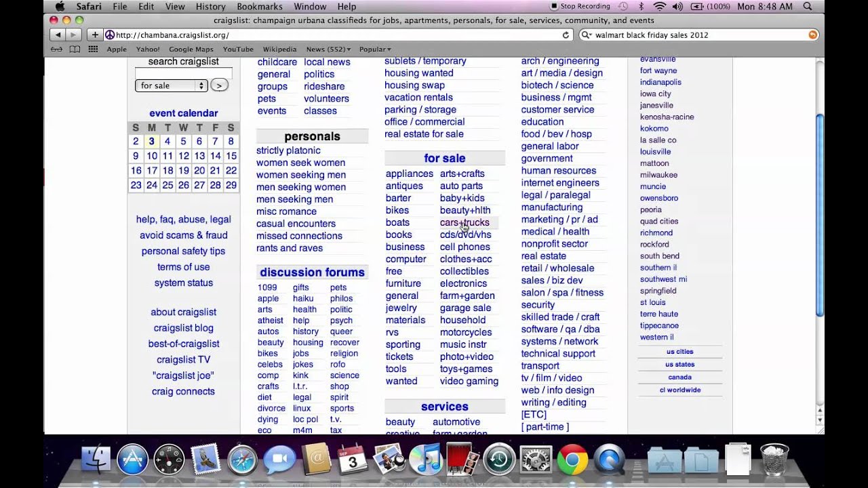Click the Safari compass icon in Dock
The height and width of the screenshot is (488, 868).
[242, 460]
